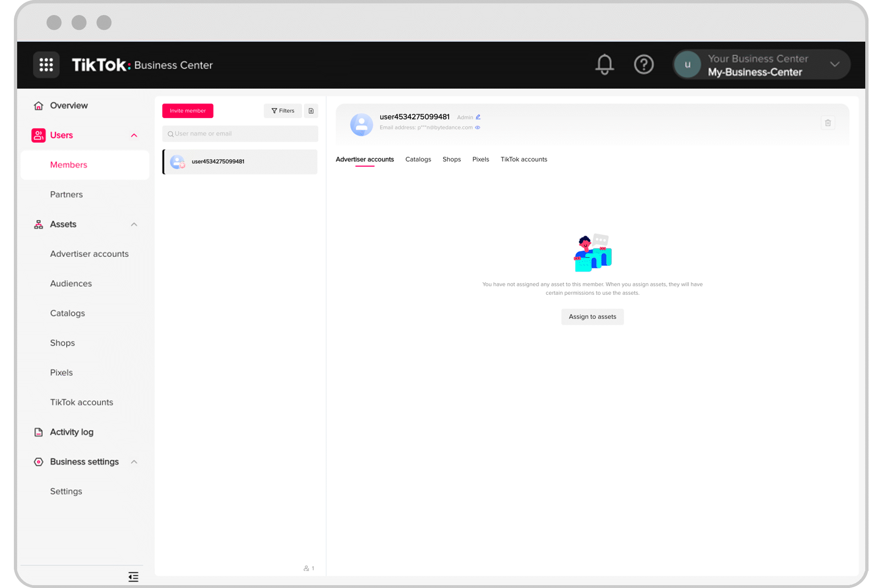Click the delete trash icon for the member

(828, 123)
